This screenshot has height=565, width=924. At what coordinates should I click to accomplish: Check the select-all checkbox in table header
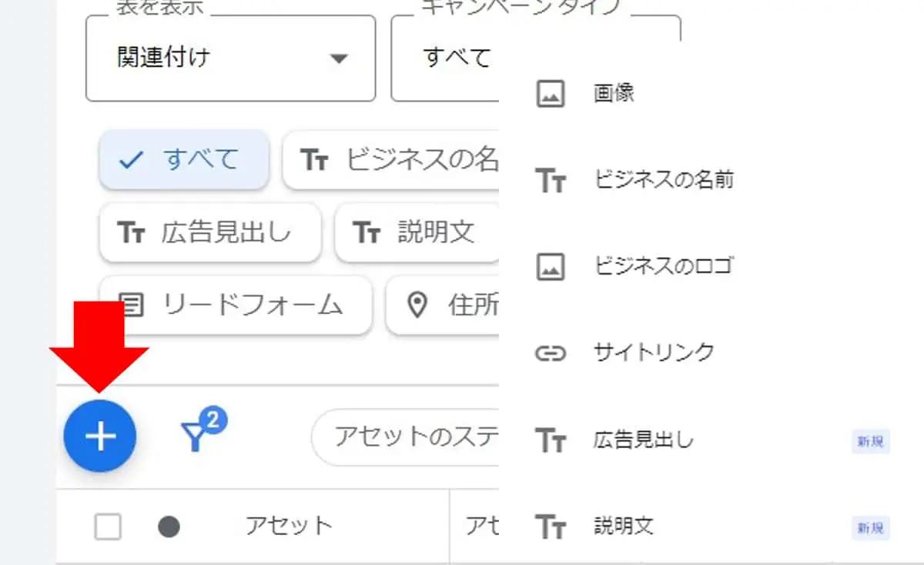pos(108,527)
